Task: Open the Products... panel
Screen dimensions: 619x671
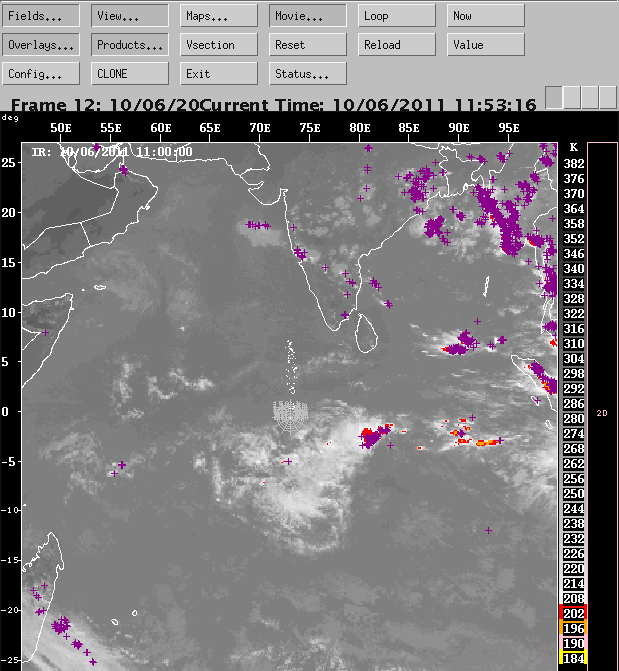Action: [130, 45]
